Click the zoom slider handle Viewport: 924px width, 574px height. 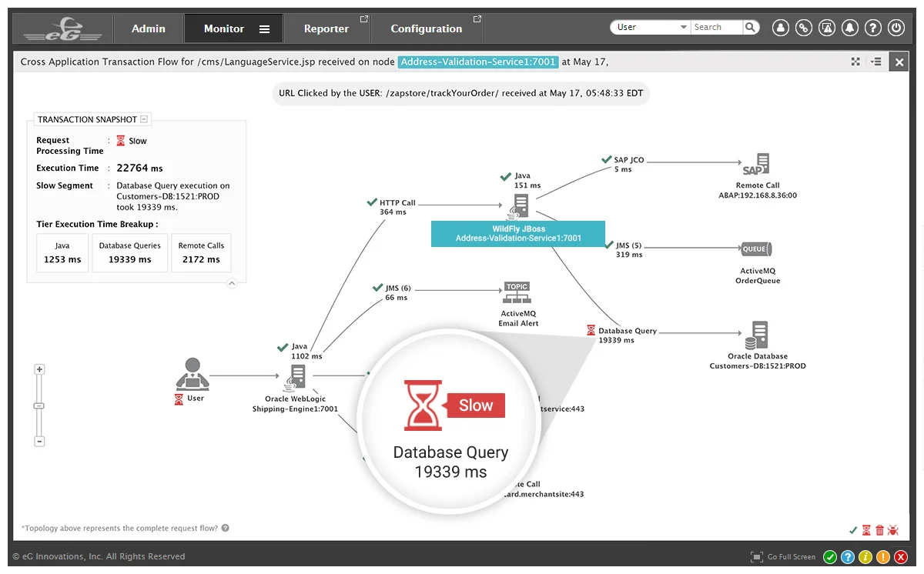tap(40, 405)
